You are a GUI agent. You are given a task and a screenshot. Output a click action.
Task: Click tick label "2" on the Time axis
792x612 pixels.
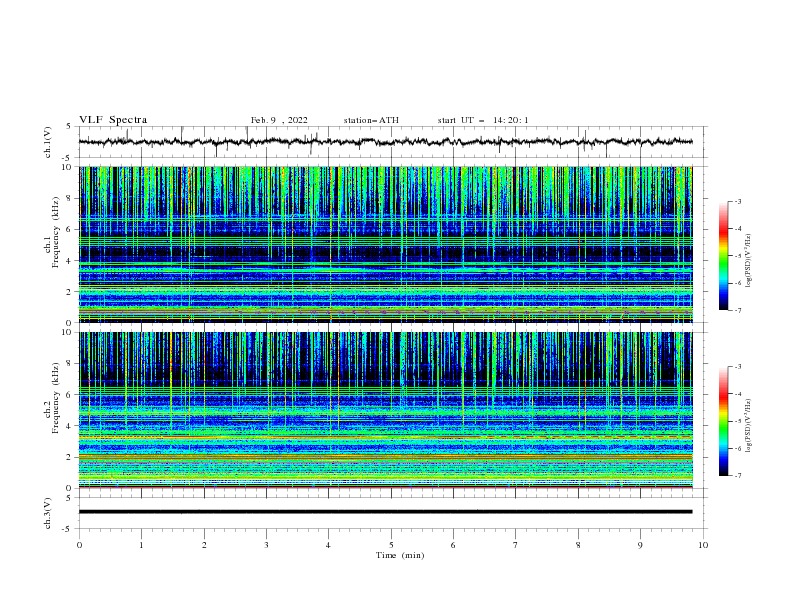click(204, 545)
